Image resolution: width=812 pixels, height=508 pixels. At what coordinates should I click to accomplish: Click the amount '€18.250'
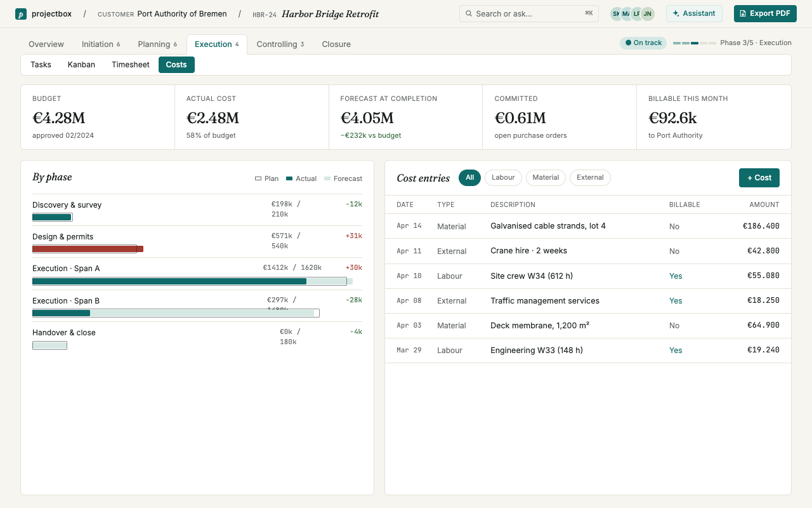[x=763, y=300]
